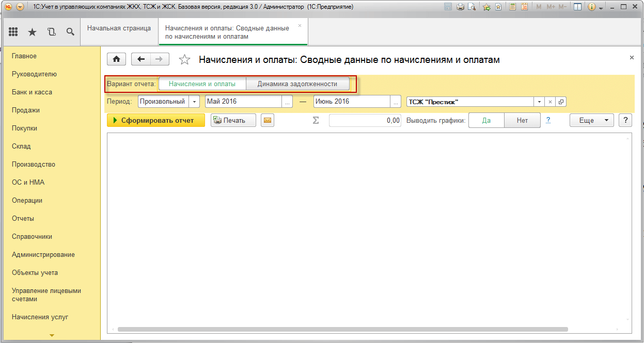Open the sections grid menu icon

[13, 32]
